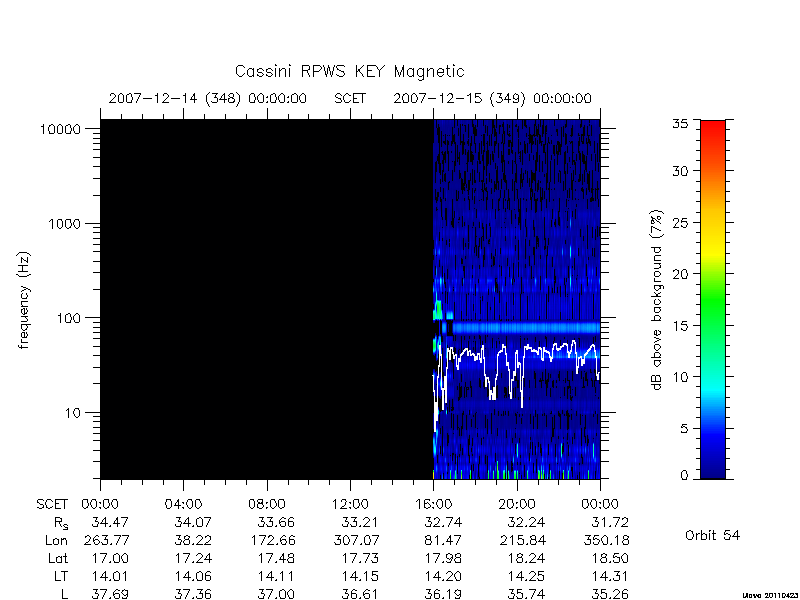The width and height of the screenshot is (800, 600).
Task: Click the 12:00 time axis label
Action: (x=350, y=504)
